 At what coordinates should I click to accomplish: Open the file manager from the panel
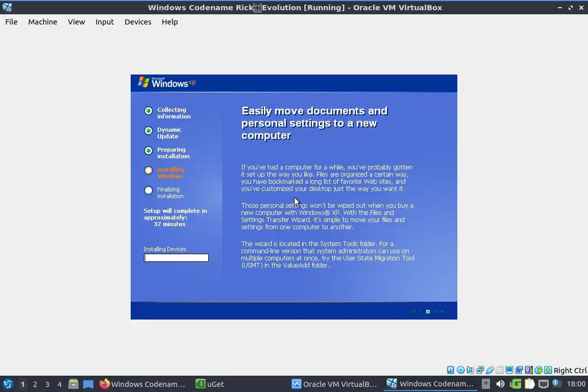coord(73,384)
